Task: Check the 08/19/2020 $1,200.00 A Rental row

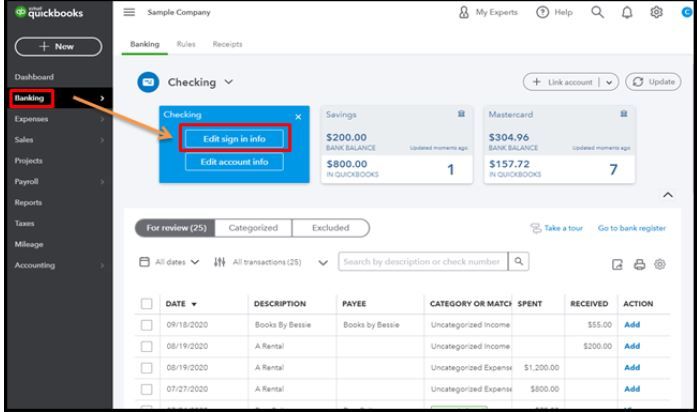Action: 146,368
